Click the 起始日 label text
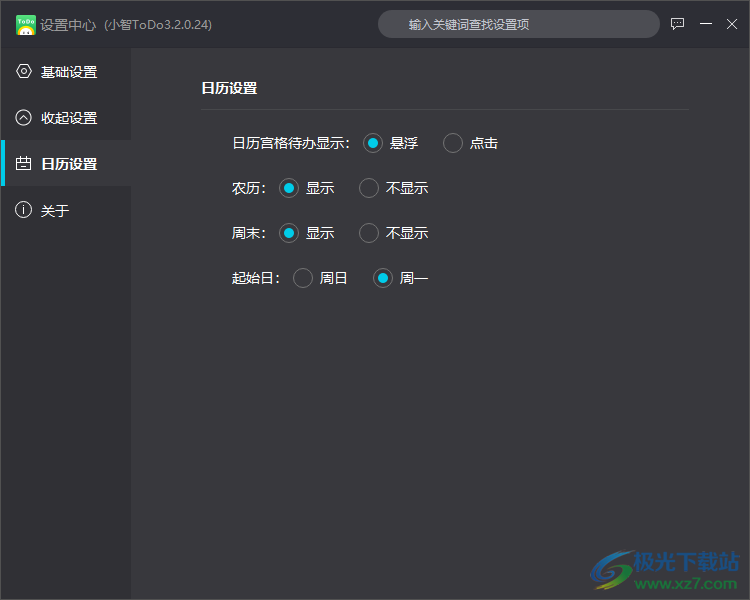Viewport: 750px width, 600px height. (256, 278)
